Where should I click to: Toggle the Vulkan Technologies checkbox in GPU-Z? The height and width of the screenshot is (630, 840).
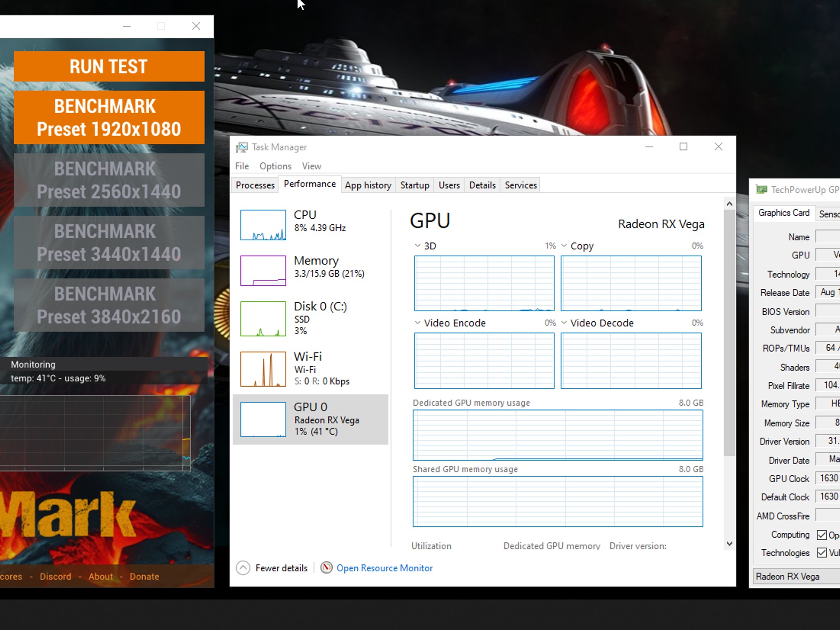[822, 552]
